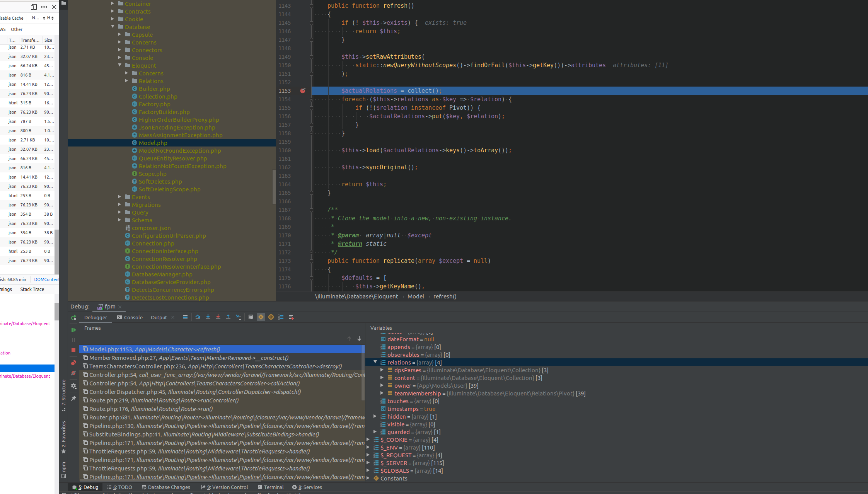The width and height of the screenshot is (868, 494).
Task: Mute all breakpoints in the debugger
Action: pos(73,373)
